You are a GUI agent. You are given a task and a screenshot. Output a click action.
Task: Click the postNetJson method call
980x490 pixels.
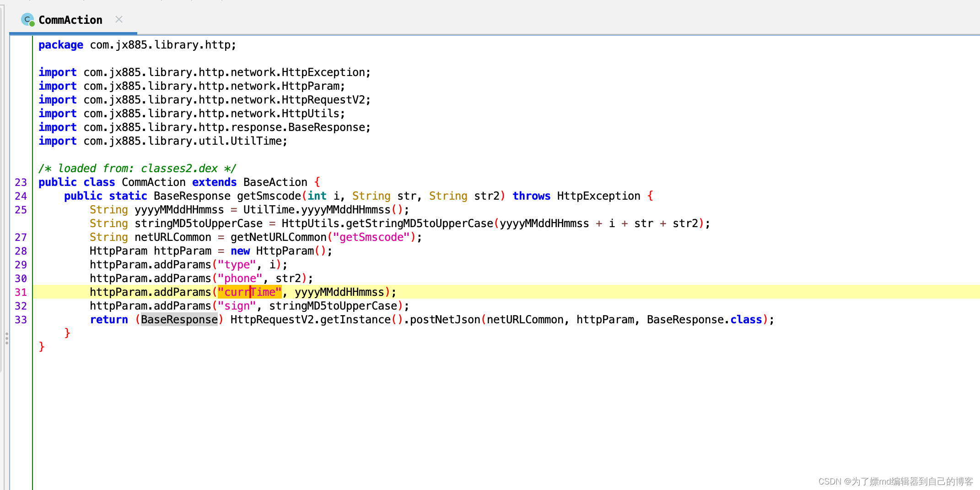[x=445, y=320]
